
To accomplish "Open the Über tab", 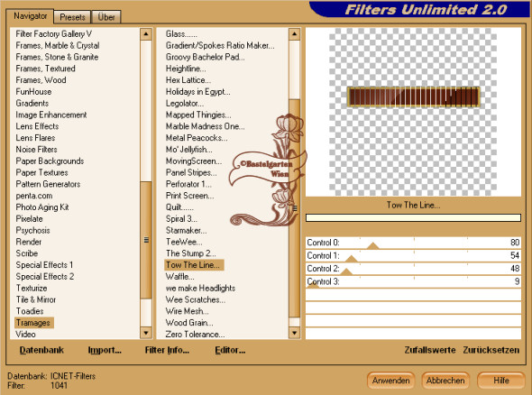I will pyautogui.click(x=106, y=17).
